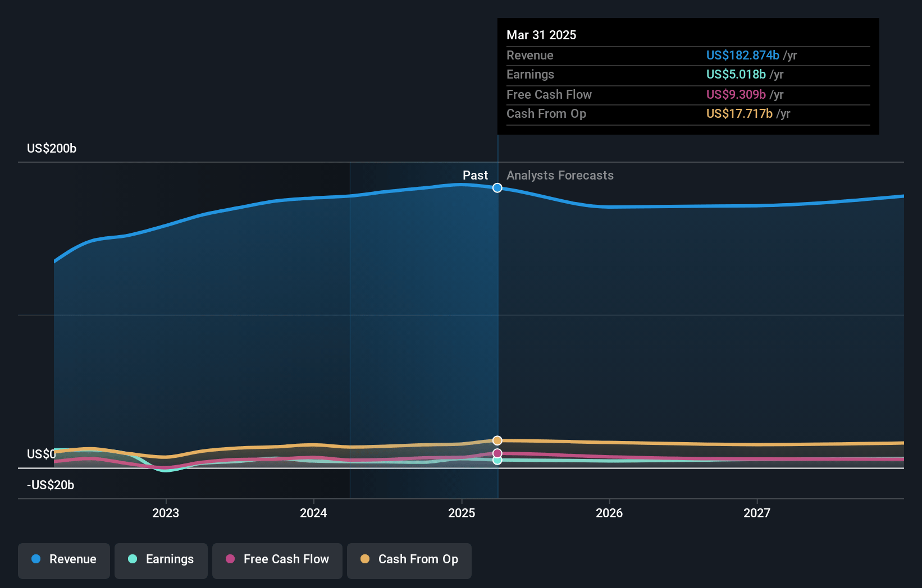Screen dimensions: 922x588
Task: Click the 2023 x-axis label
Action: tap(166, 513)
